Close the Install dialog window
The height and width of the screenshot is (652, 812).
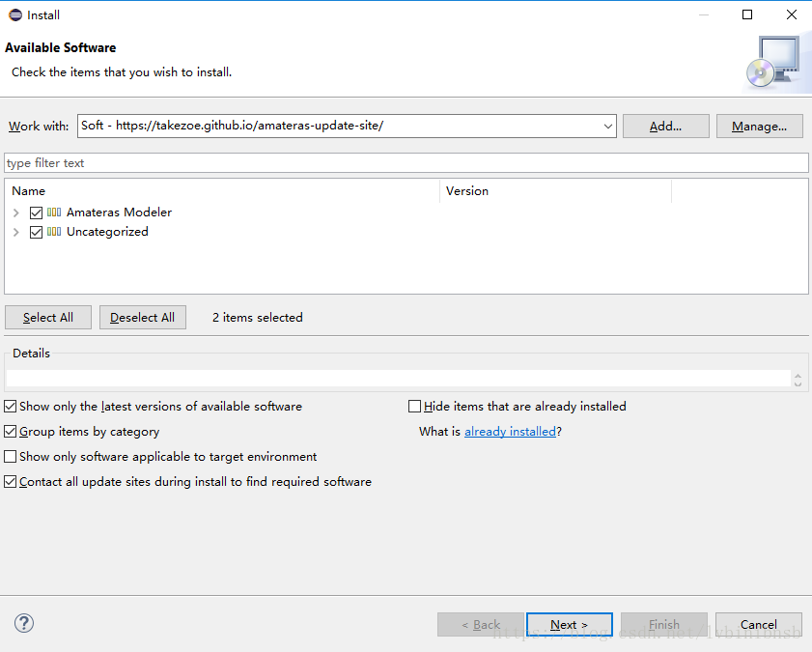(x=792, y=14)
